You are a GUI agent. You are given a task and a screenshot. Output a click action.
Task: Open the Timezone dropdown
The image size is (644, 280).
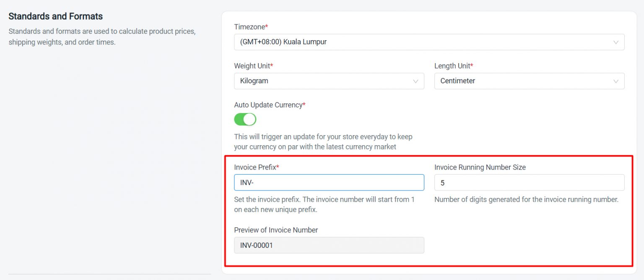pos(429,42)
